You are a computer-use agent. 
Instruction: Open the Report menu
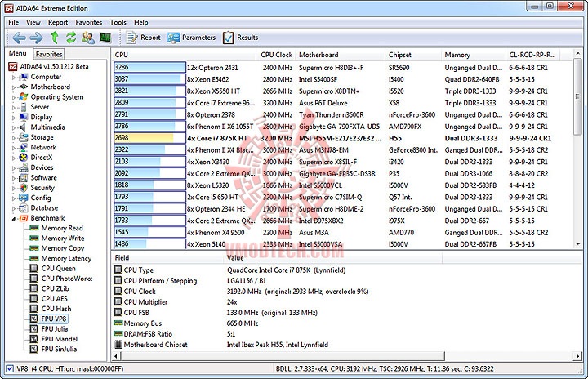coord(58,22)
